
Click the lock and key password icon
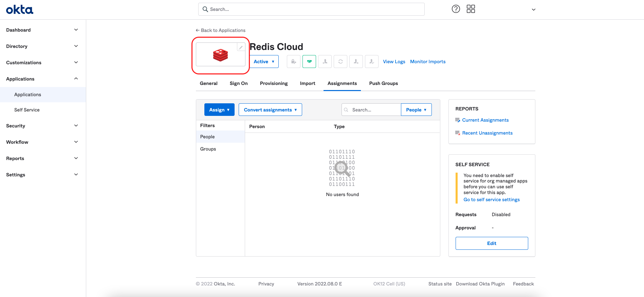(293, 62)
